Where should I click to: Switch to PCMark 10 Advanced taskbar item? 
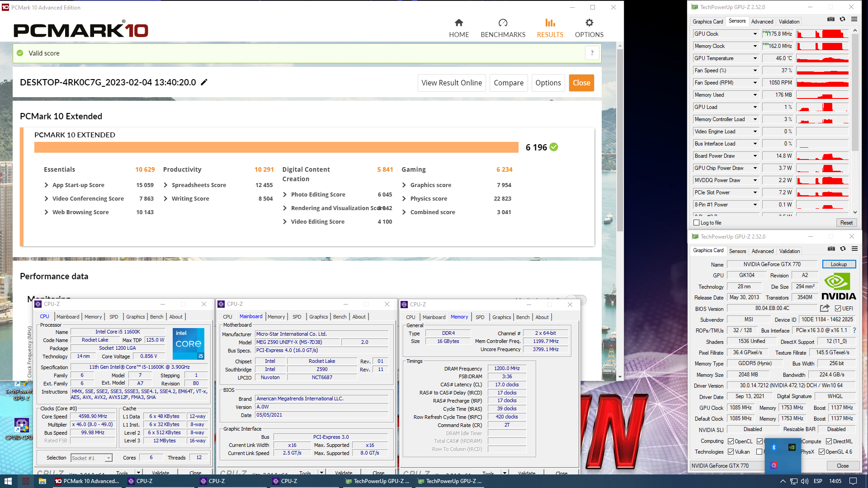pyautogui.click(x=87, y=481)
